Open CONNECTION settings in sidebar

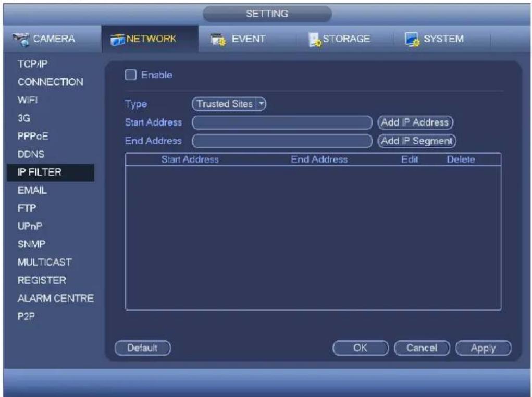[50, 82]
